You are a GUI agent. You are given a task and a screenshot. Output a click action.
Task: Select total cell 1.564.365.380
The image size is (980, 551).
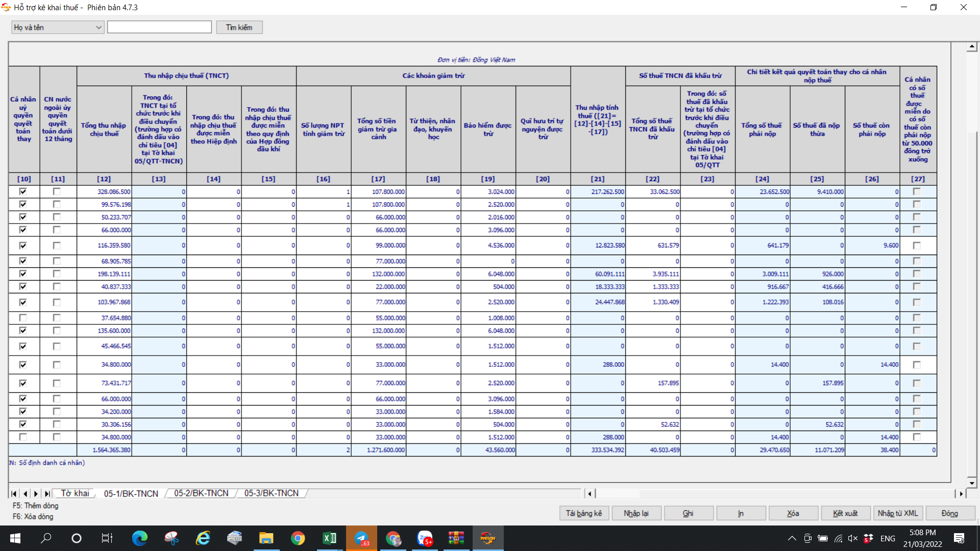[104, 450]
